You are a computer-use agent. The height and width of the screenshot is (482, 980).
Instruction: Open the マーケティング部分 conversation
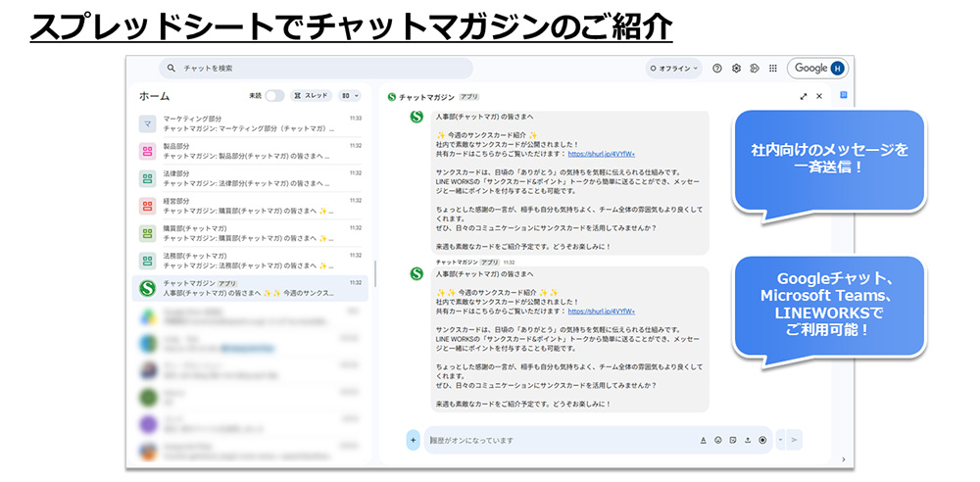click(250, 123)
